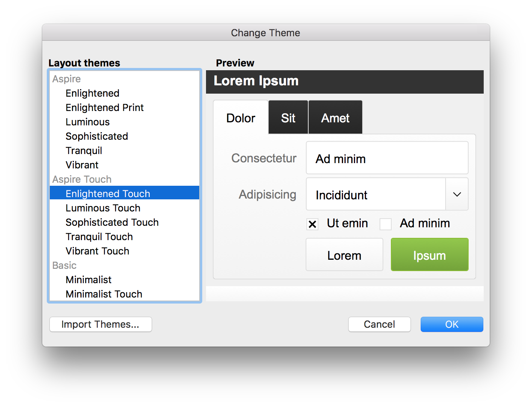Viewport: 532px width, 407px height.
Task: Select the Dolor tab
Action: pos(241,117)
